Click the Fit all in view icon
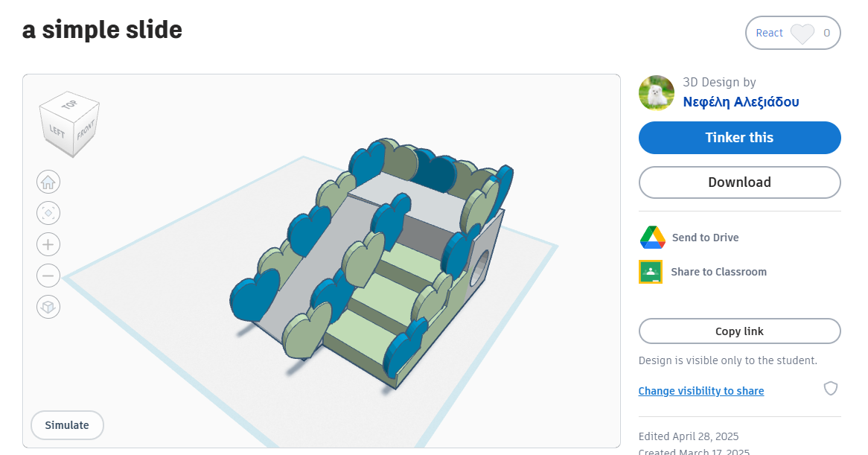 coord(48,213)
